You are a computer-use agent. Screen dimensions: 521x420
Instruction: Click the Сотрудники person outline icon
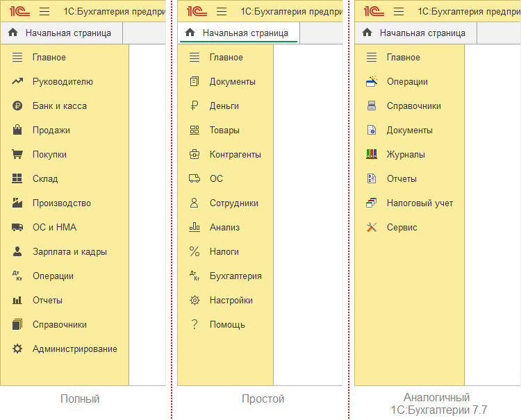coord(195,203)
